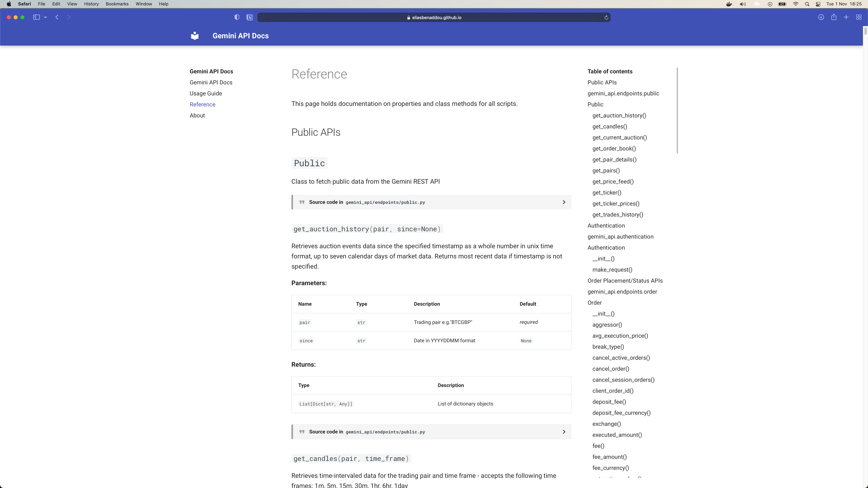
Task: Open the Safari downloads icon
Action: click(821, 17)
